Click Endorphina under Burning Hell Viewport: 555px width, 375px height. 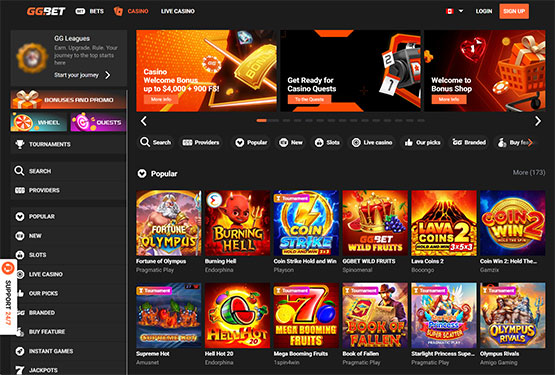tap(219, 270)
